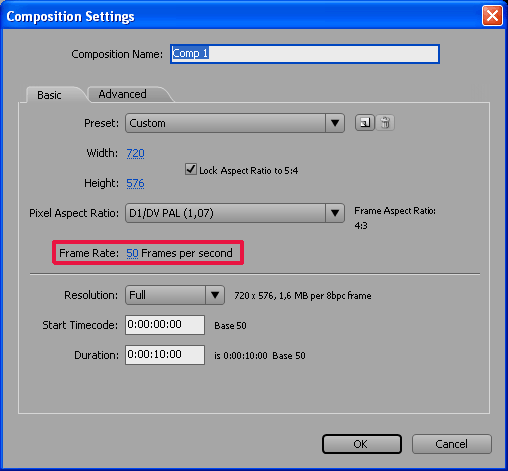Image resolution: width=508 pixels, height=471 pixels.
Task: Click the Cancel button
Action: tap(452, 444)
